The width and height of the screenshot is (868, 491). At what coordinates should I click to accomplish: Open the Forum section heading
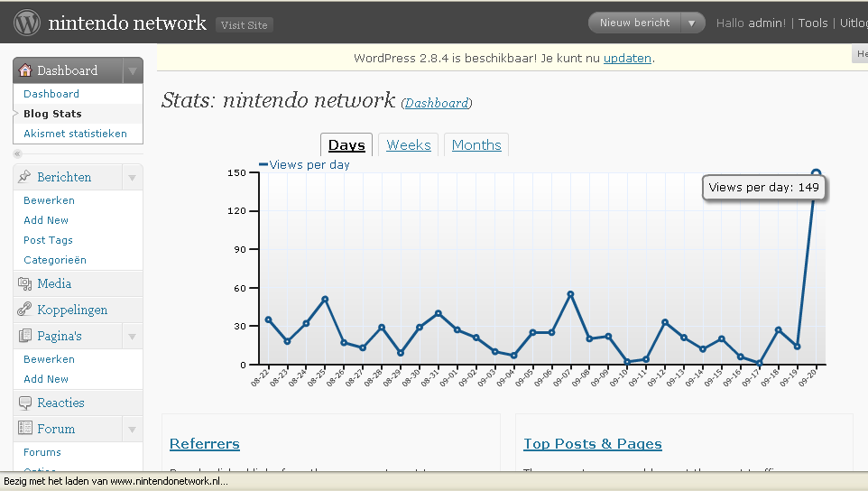[x=56, y=429]
